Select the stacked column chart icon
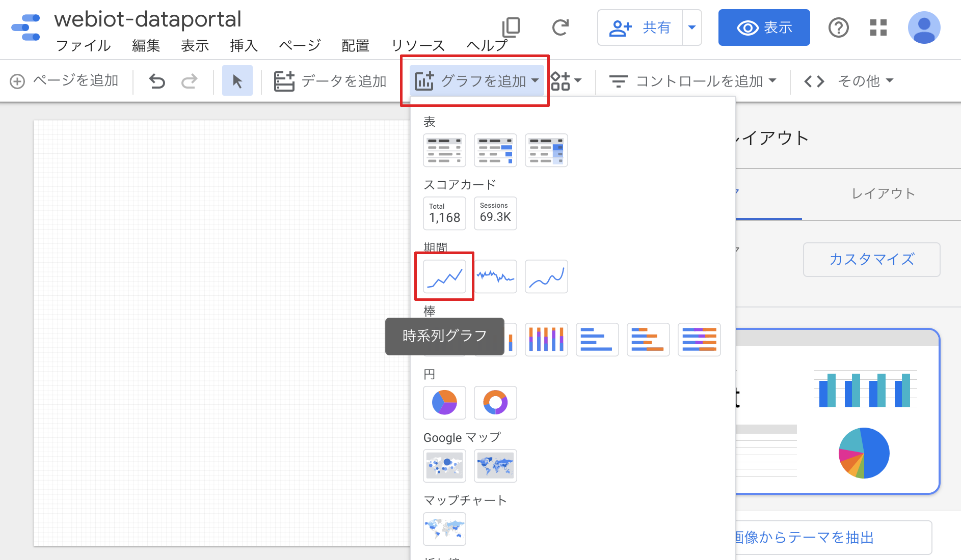 (546, 340)
